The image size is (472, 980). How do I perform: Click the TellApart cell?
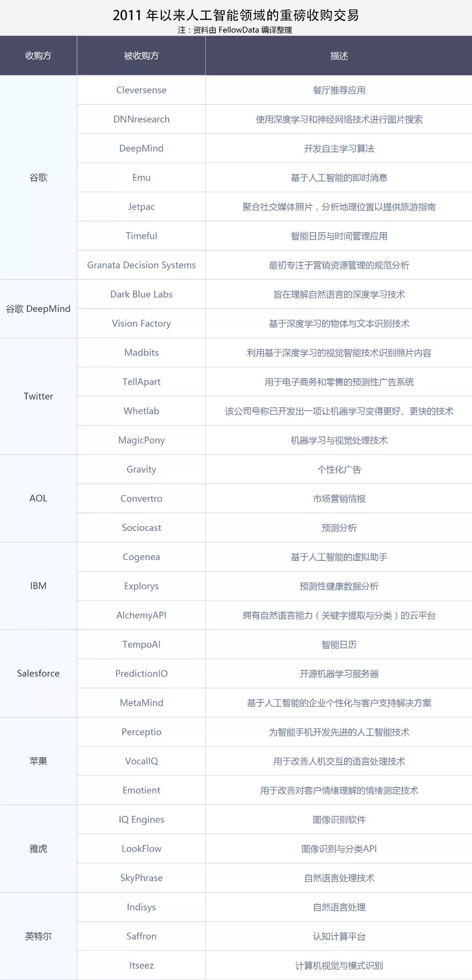point(141,382)
